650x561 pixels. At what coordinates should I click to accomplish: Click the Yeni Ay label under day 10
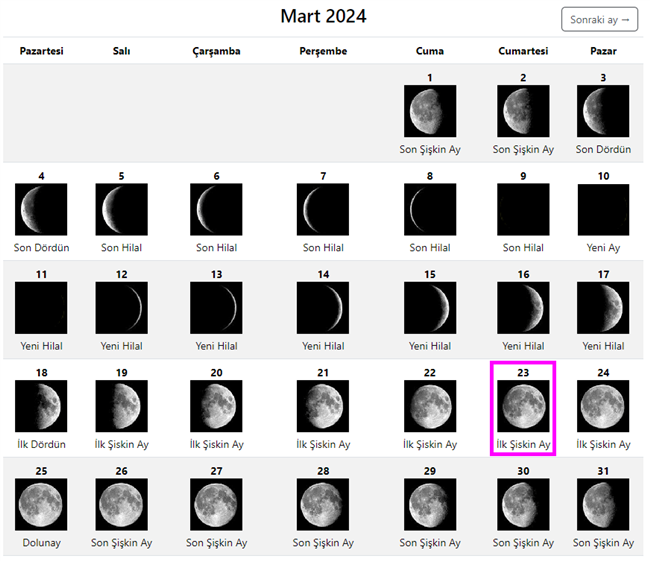pyautogui.click(x=603, y=248)
